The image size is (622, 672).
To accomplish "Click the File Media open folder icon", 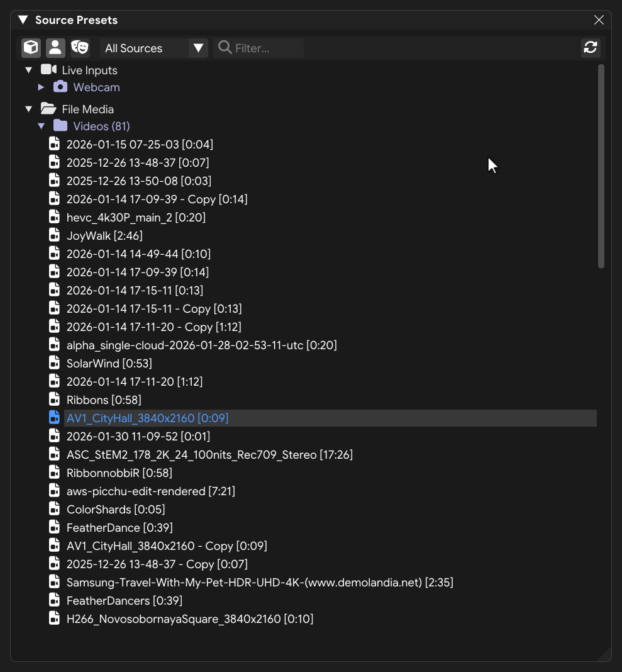I will (48, 108).
